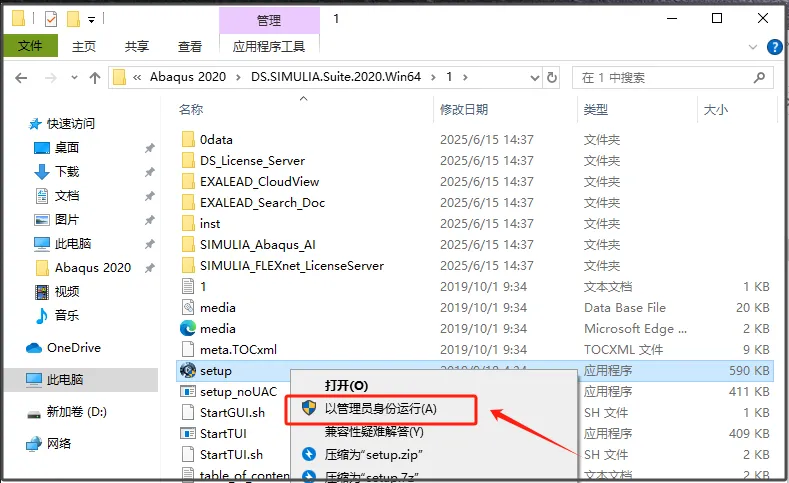Click the EXALEAD_CloudView folder icon
Screen dimensions: 789x483
pyautogui.click(x=188, y=182)
